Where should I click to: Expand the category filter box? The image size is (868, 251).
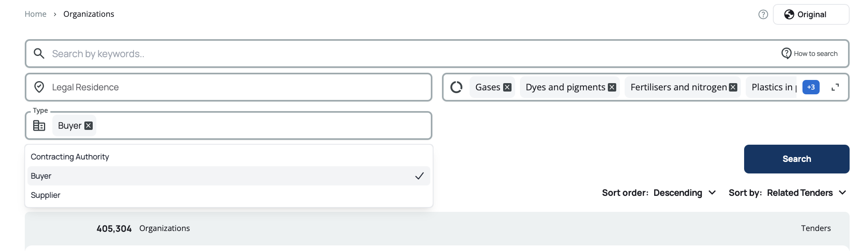(835, 87)
